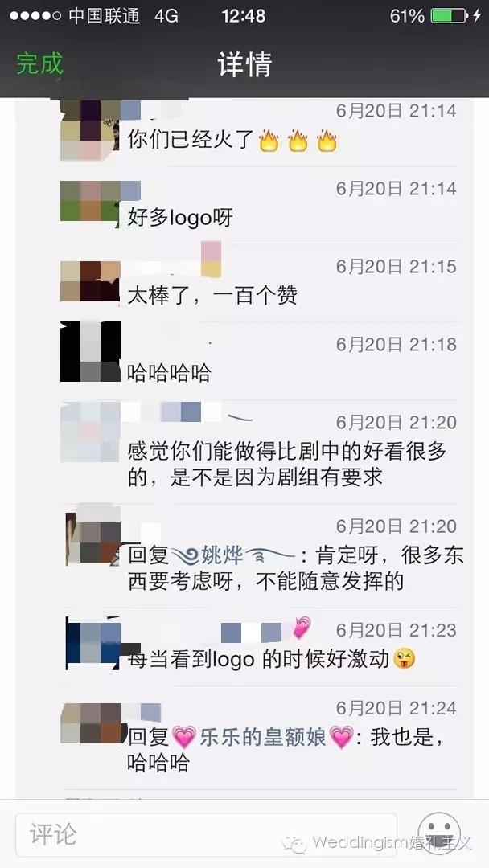This screenshot has height=868, width=489.
Task: Open avatar beside 你们已经火了 comment
Action: tap(90, 130)
